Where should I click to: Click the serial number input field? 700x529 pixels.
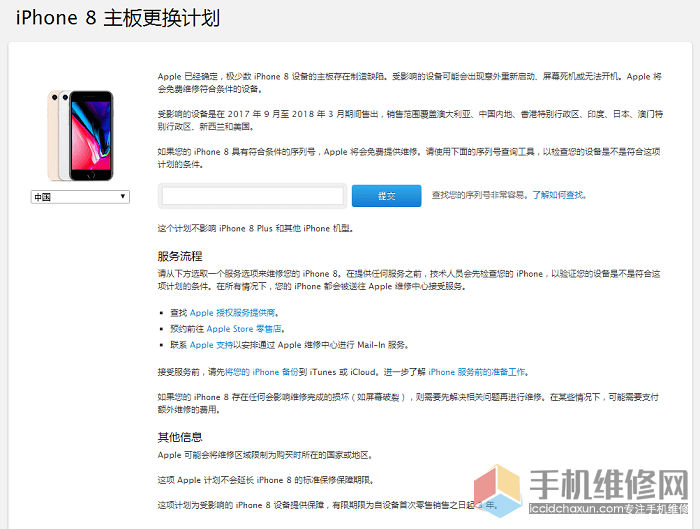pos(253,196)
